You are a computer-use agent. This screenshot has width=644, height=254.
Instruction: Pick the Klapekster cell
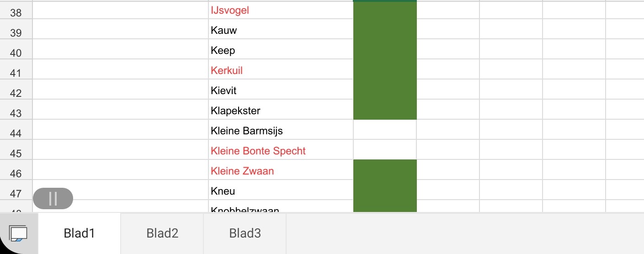[x=281, y=111]
